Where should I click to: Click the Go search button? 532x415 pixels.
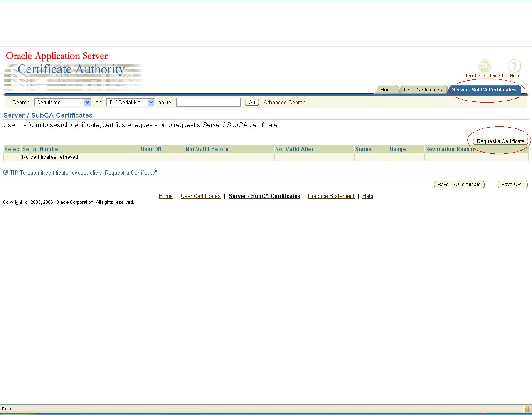(x=252, y=102)
